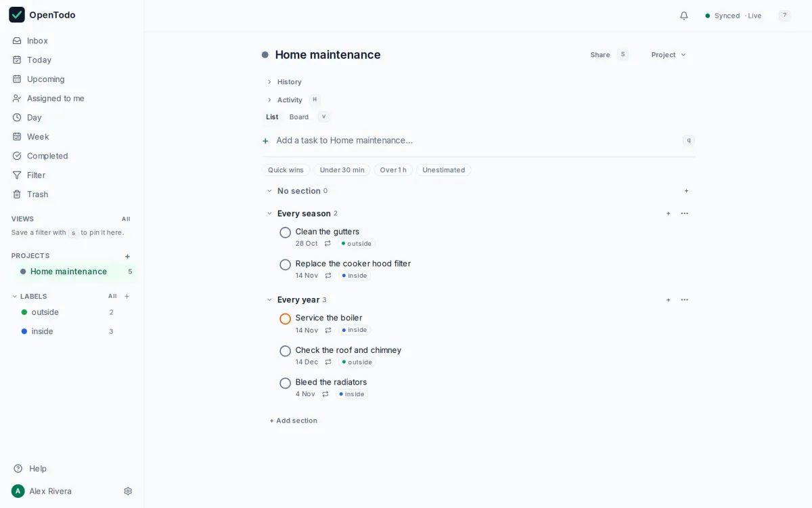This screenshot has width=812, height=508.
Task: Show all views via Views All
Action: (x=126, y=219)
